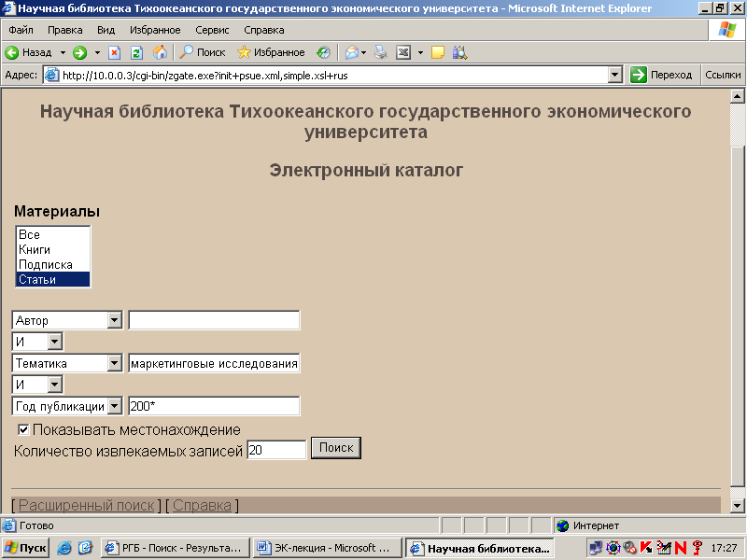Click the Research binoculars toolbar icon
The image size is (747, 560).
pos(459,52)
